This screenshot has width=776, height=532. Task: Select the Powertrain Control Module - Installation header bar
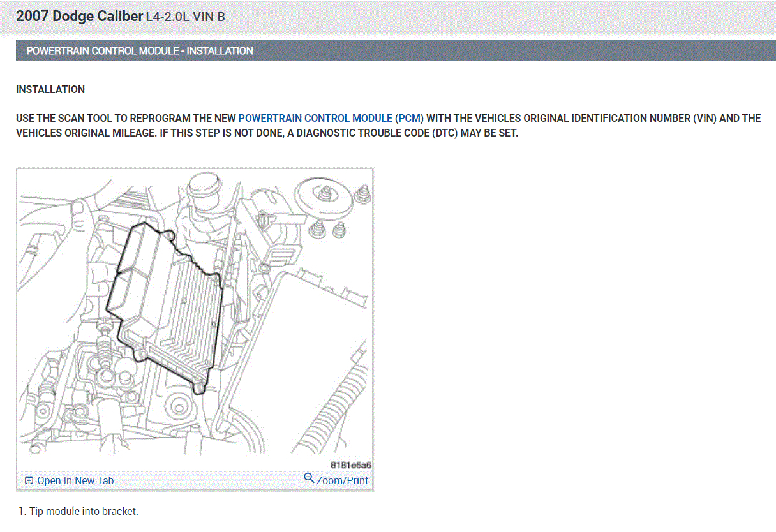[396, 50]
